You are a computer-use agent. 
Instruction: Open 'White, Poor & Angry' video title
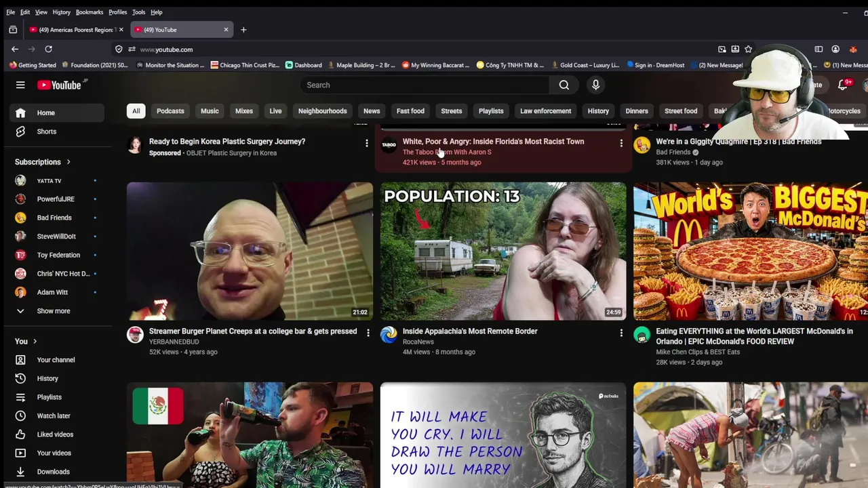(x=493, y=142)
